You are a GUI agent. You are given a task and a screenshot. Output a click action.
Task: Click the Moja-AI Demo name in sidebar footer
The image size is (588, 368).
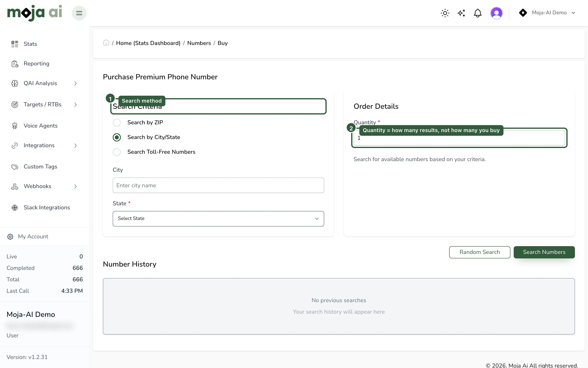[x=31, y=314]
